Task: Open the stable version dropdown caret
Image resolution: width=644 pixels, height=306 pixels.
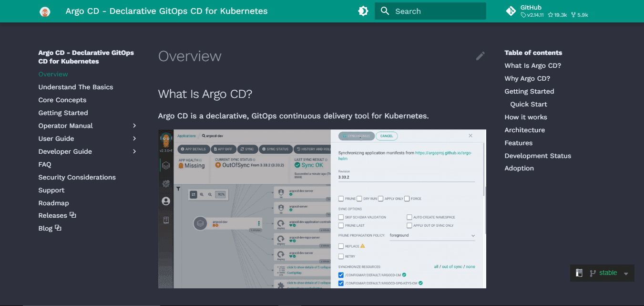Action: pyautogui.click(x=626, y=274)
